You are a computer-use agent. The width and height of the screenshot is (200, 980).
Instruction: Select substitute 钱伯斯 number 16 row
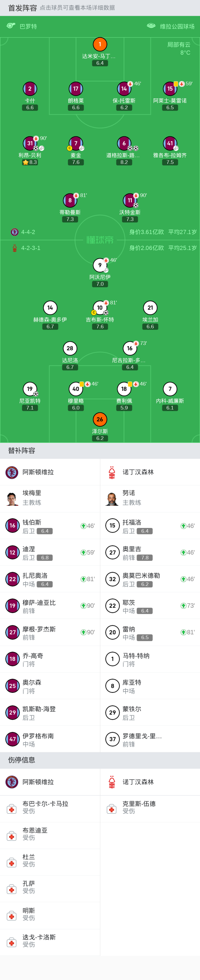click(50, 526)
